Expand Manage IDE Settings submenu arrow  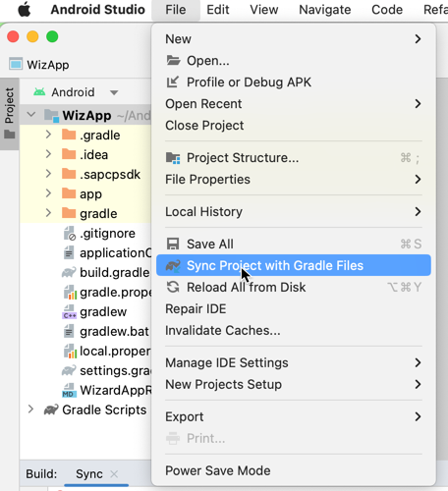(418, 362)
